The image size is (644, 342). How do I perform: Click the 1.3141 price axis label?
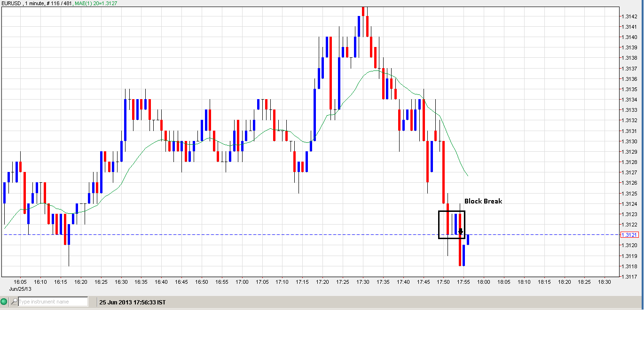pyautogui.click(x=629, y=27)
